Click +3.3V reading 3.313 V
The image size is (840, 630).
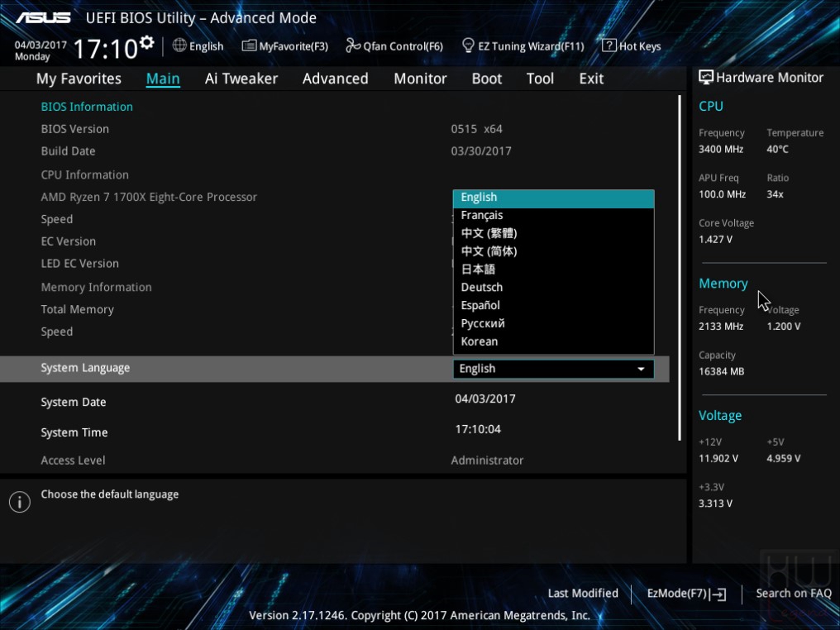tap(715, 504)
